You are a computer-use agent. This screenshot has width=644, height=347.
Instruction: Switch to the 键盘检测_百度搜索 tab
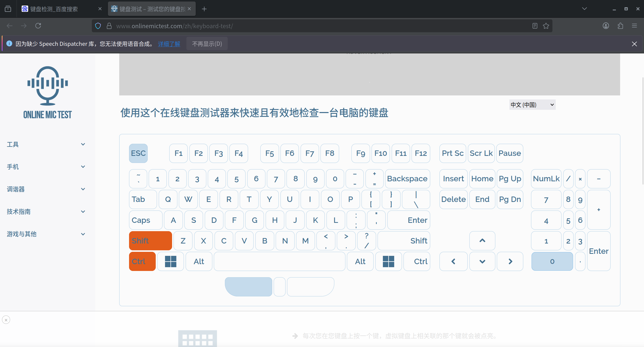click(x=62, y=9)
